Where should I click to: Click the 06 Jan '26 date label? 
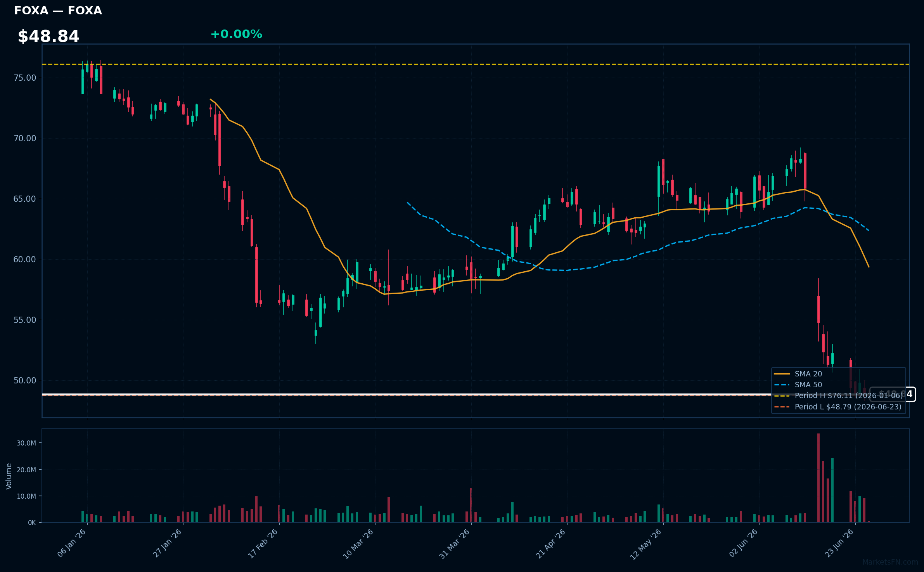(72, 543)
